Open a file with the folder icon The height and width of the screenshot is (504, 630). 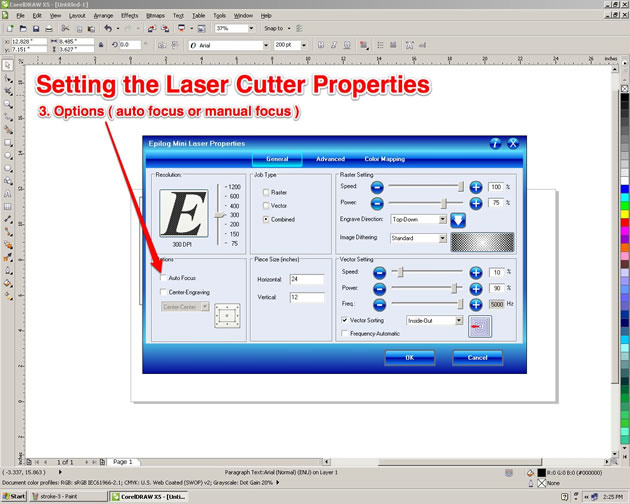click(23, 29)
